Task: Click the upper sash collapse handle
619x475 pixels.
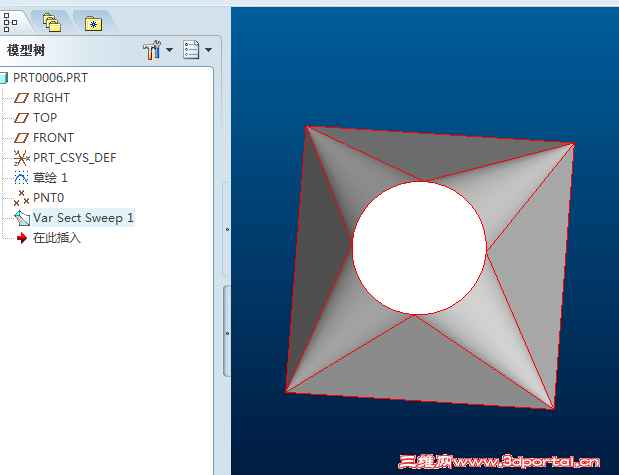Action: click(x=227, y=229)
